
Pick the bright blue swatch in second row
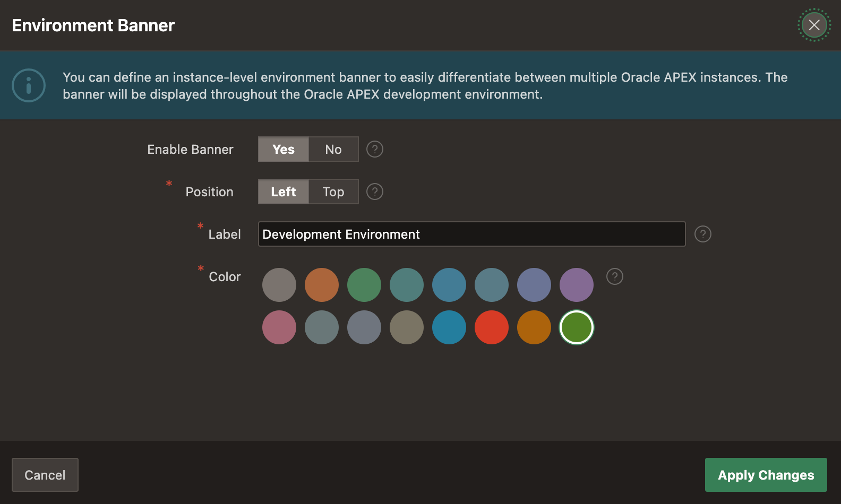pos(449,327)
